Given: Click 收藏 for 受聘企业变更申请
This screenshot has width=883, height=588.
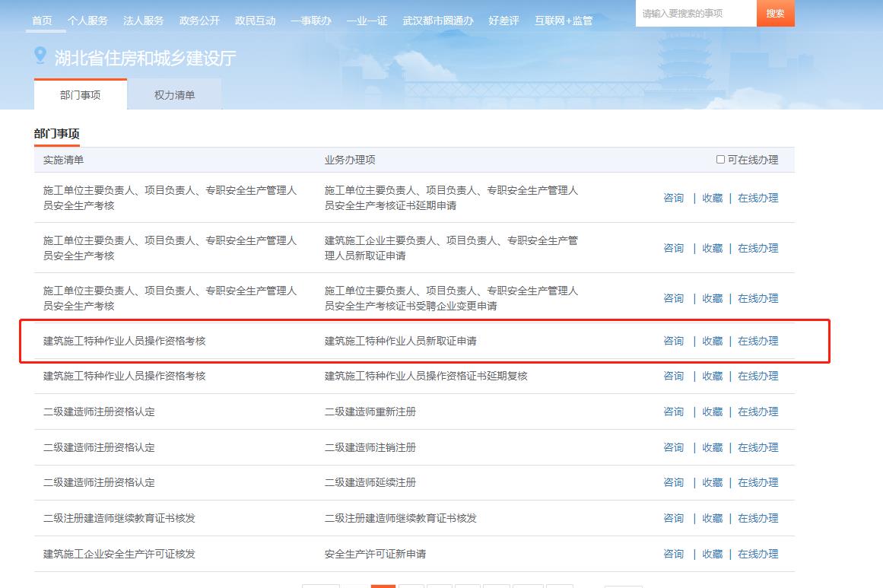Looking at the screenshot, I should coord(713,298).
